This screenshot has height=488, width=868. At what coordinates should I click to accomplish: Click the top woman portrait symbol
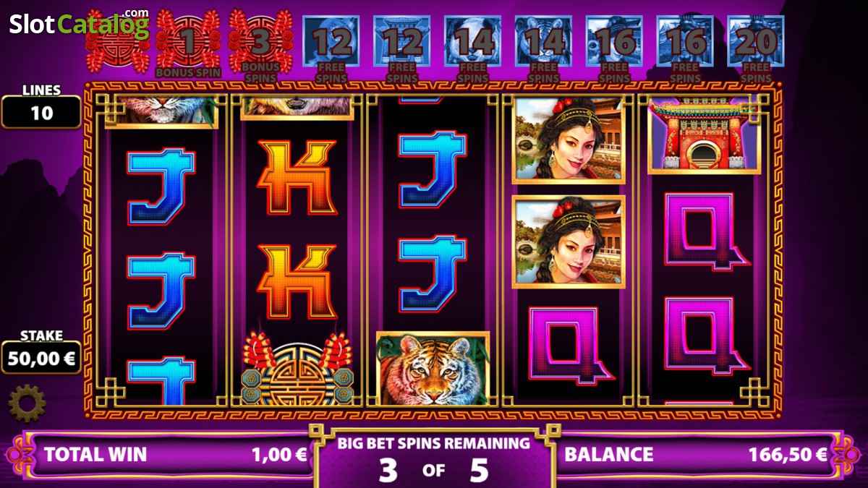[x=569, y=139]
